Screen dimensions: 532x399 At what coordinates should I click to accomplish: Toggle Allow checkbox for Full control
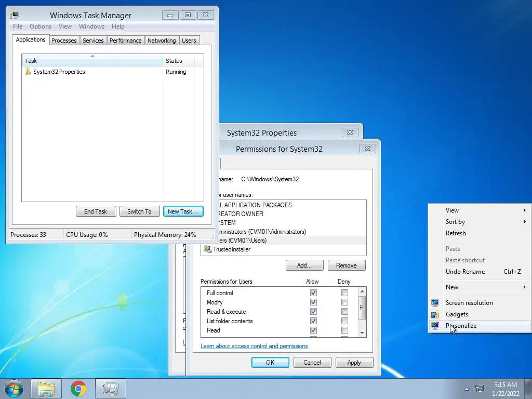[x=313, y=293]
